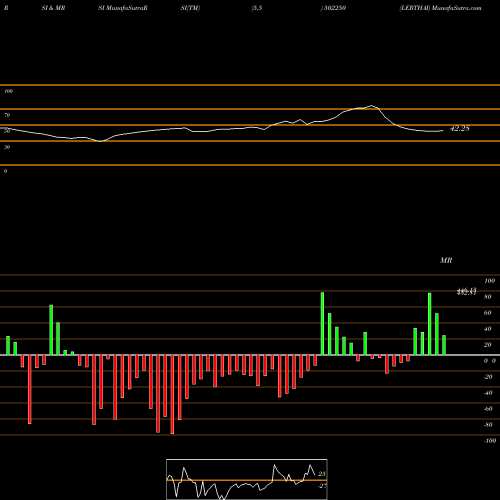Click the "SI & MR" header text
500x500 pixels.
point(53,8)
